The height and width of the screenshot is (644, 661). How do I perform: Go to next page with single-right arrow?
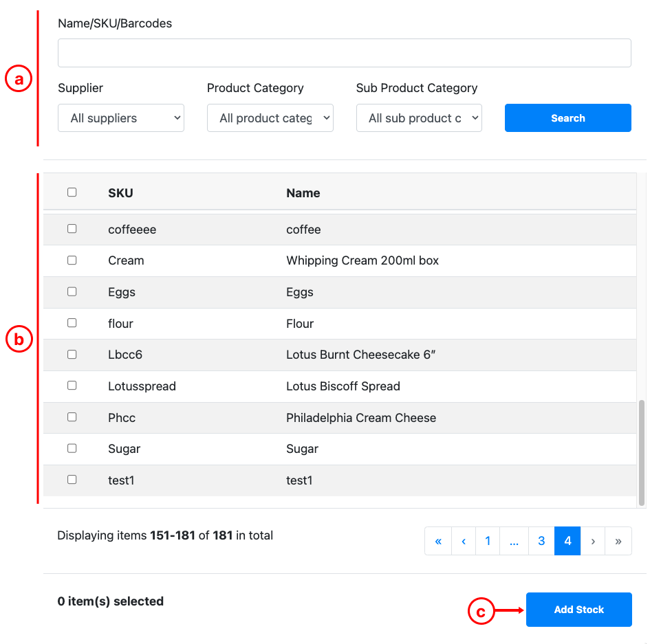point(593,541)
